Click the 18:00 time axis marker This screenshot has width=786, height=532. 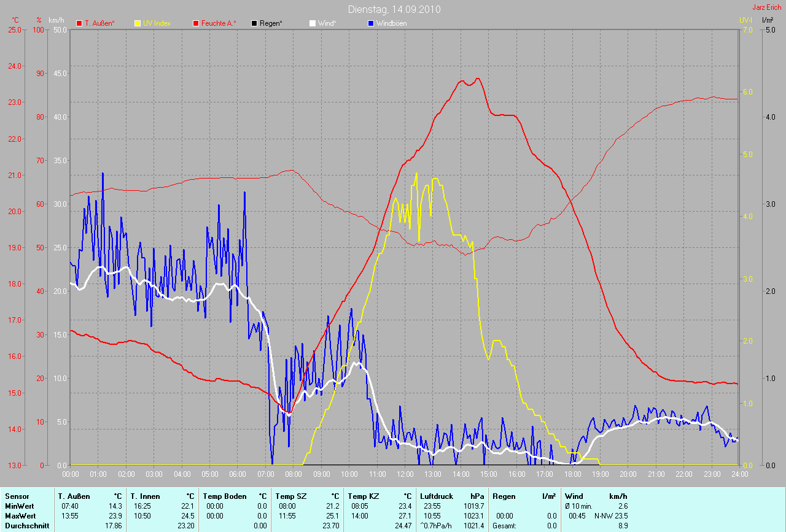572,474
